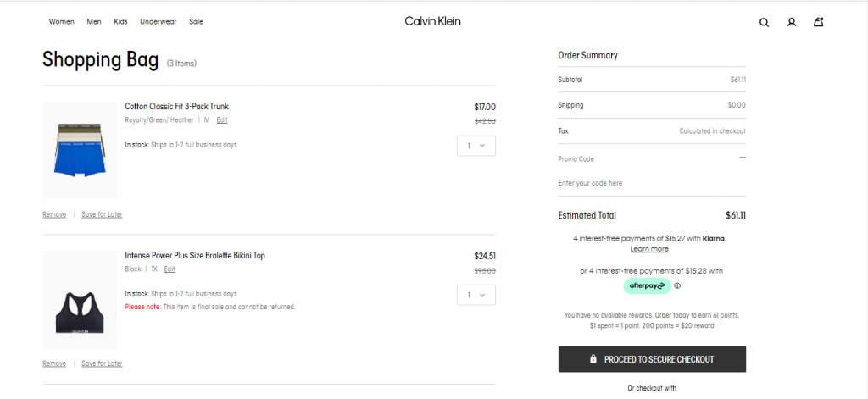Edit the Cotton Classic Fit Trunk options

pyautogui.click(x=222, y=120)
